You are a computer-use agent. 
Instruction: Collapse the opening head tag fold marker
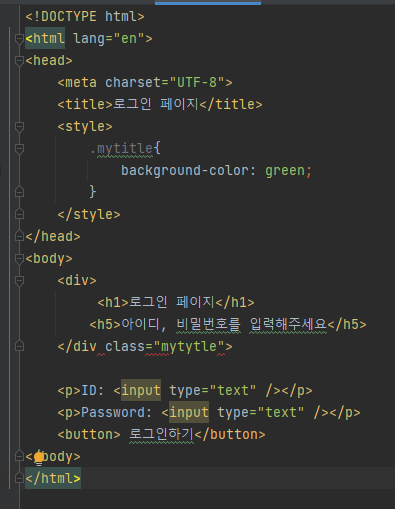point(19,61)
